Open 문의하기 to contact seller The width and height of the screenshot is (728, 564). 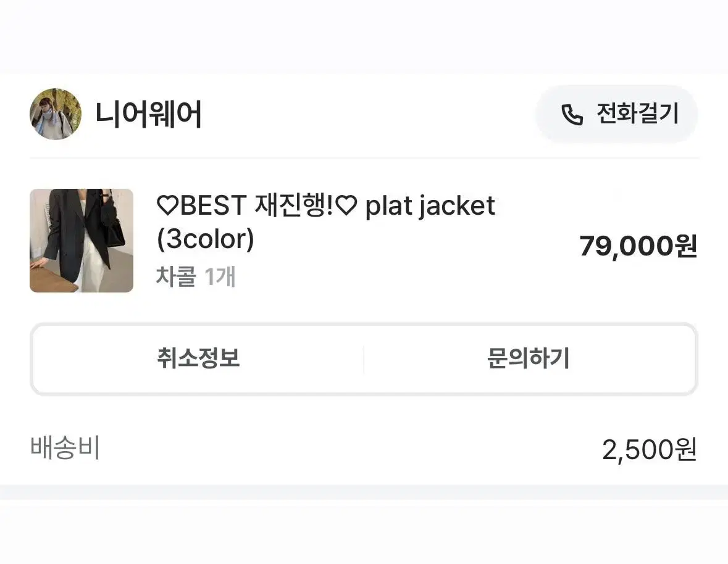coord(529,359)
